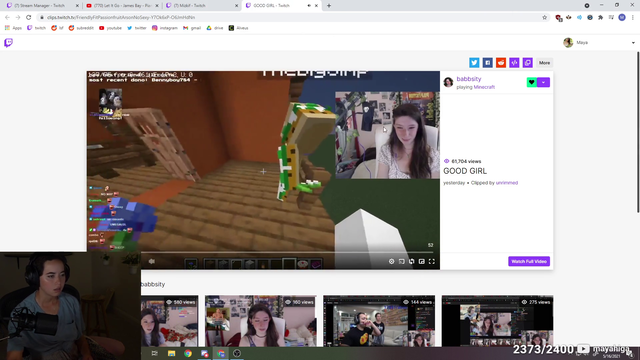Open Minecraft game category link
Screen dimensions: 640x360
[484, 87]
